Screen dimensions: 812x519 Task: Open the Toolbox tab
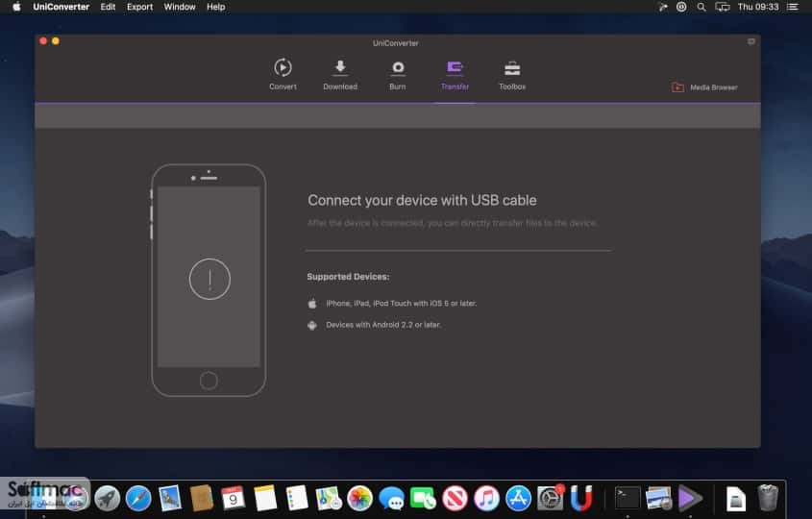coord(512,75)
